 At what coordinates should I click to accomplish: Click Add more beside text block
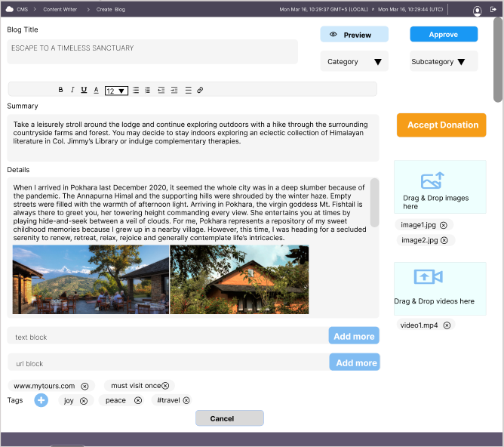coord(354,336)
